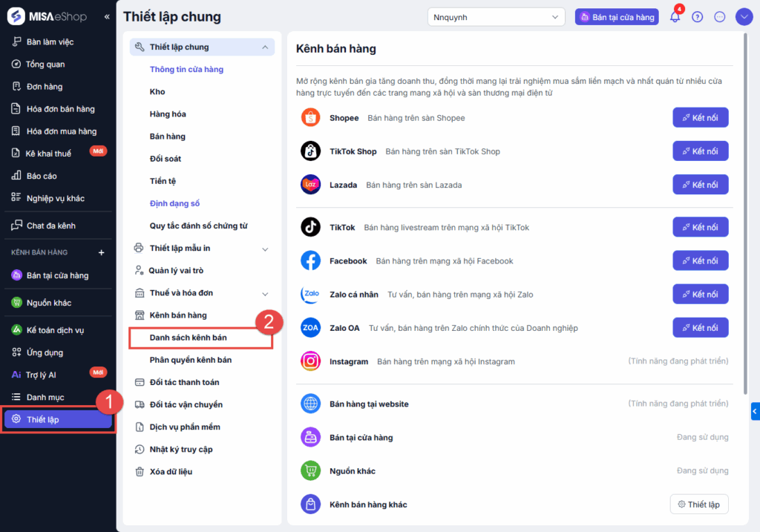The height and width of the screenshot is (532, 760).
Task: Open the Nnquynh store dropdown
Action: [x=497, y=17]
